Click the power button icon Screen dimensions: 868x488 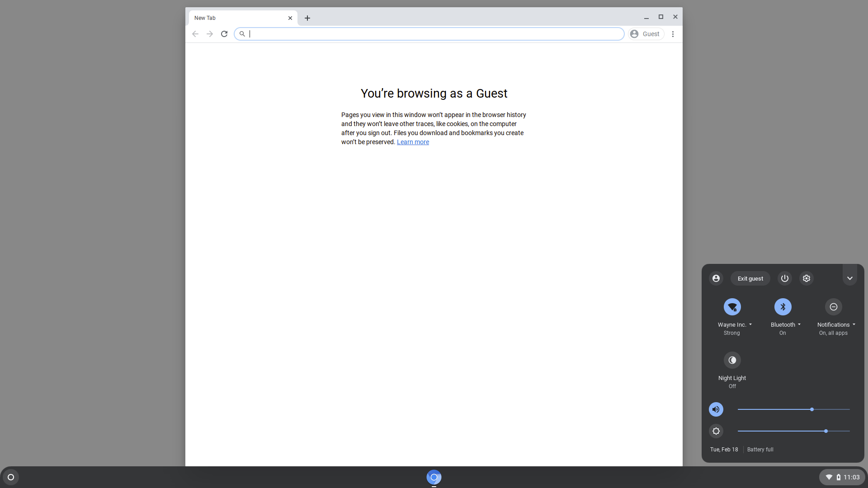[x=784, y=278]
